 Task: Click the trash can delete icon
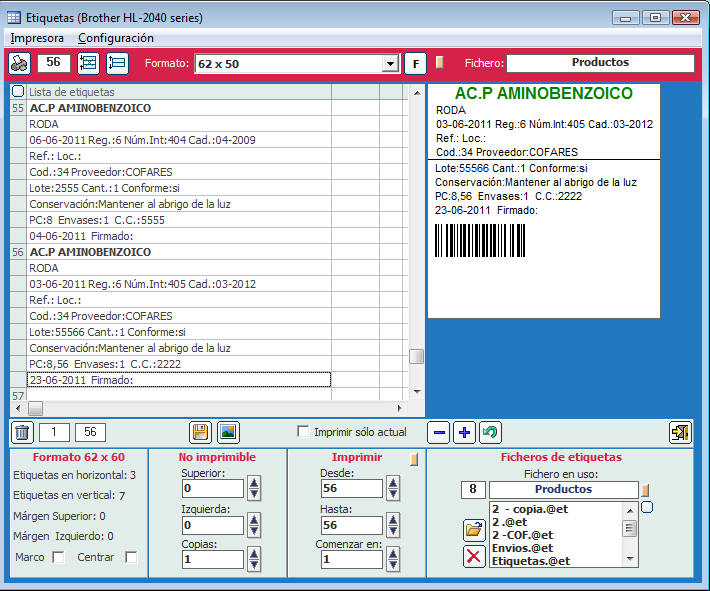[x=21, y=432]
